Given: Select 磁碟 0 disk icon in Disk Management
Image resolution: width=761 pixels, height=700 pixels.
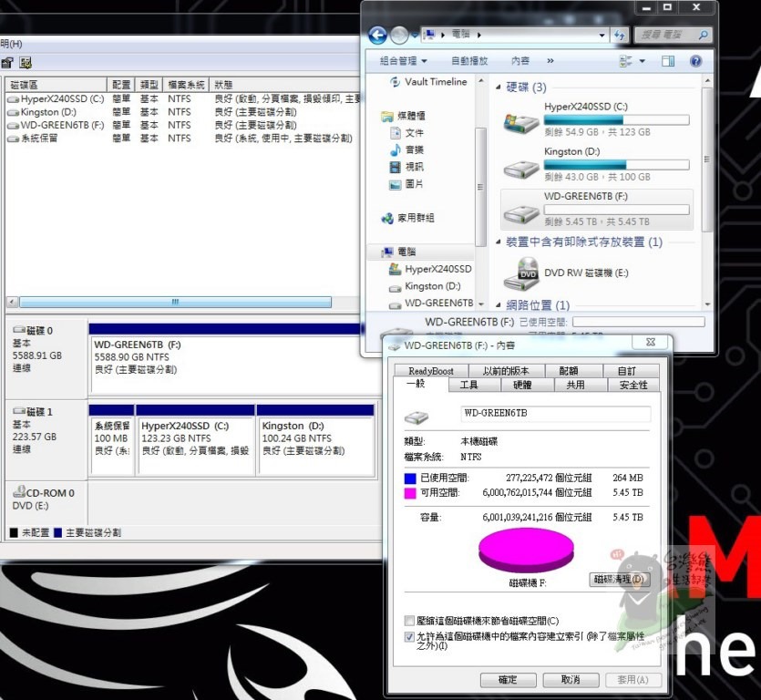Looking at the screenshot, I should click(x=19, y=330).
